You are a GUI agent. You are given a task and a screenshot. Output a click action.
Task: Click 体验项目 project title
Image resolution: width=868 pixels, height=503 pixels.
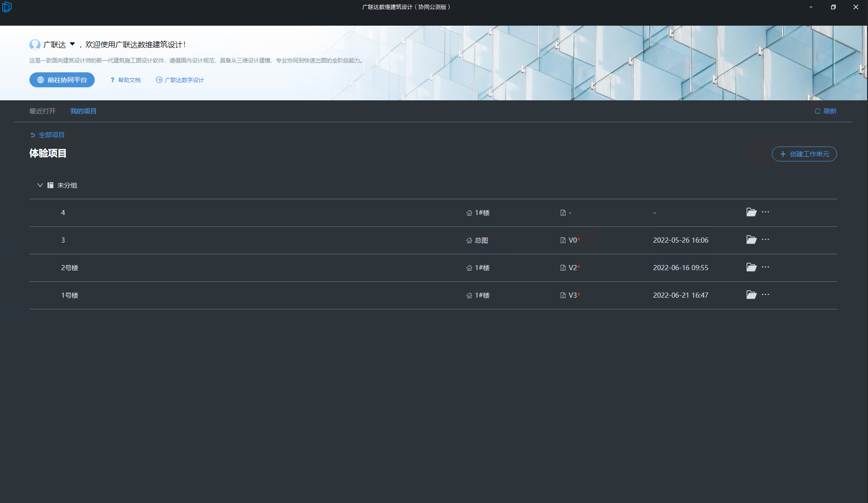[48, 153]
